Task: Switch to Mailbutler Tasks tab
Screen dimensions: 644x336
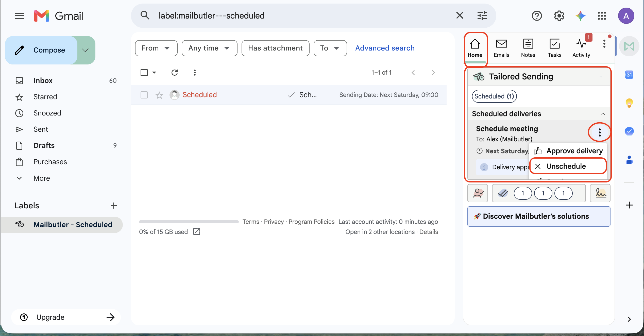Action: tap(554, 48)
